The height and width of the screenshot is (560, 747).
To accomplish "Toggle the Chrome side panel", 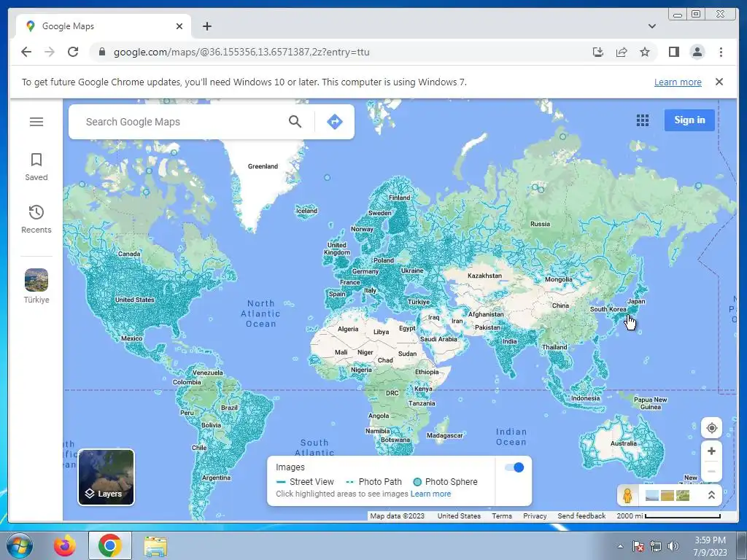I will pyautogui.click(x=673, y=52).
